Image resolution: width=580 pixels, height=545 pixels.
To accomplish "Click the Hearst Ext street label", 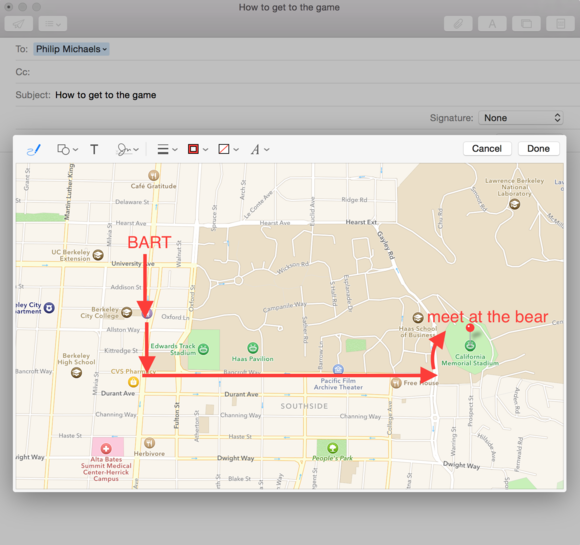I will (361, 222).
